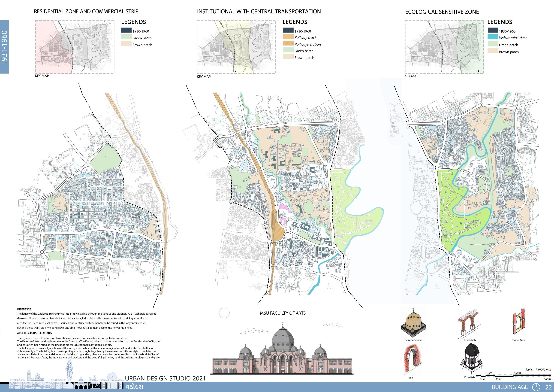554x392 pixels.
Task: Click the 1931-1960 vertical side tab
Action: click(4, 47)
